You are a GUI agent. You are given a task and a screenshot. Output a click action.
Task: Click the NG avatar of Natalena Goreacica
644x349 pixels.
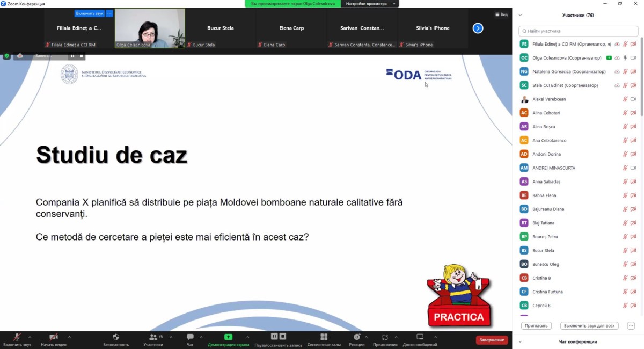click(524, 71)
